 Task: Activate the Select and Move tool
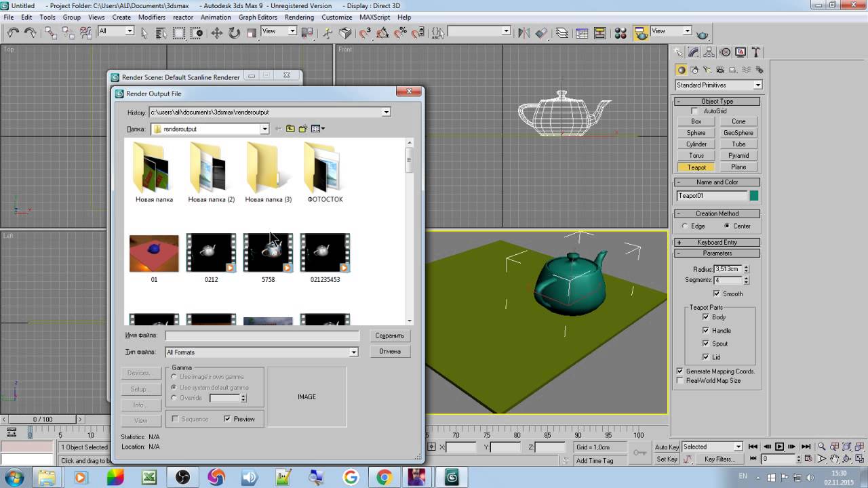[x=217, y=33]
